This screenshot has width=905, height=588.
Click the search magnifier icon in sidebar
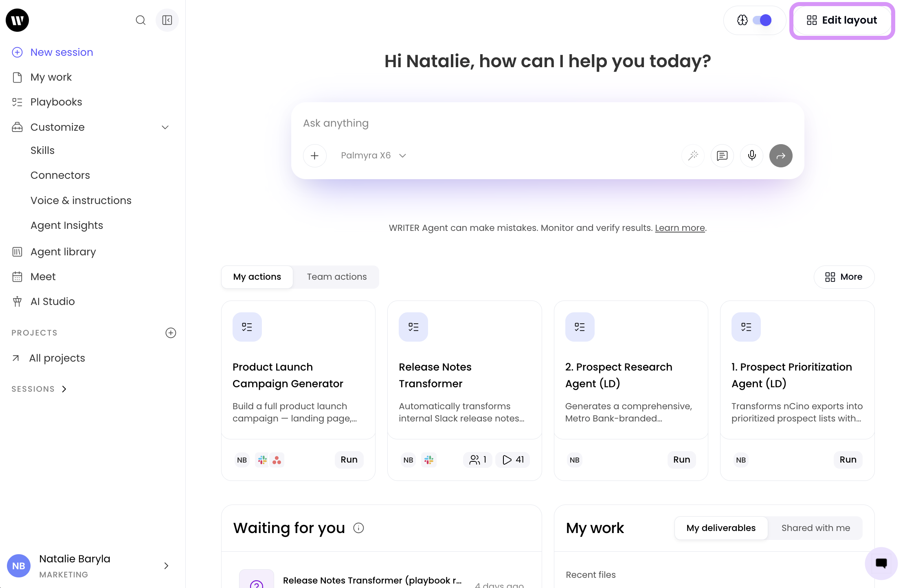141,20
